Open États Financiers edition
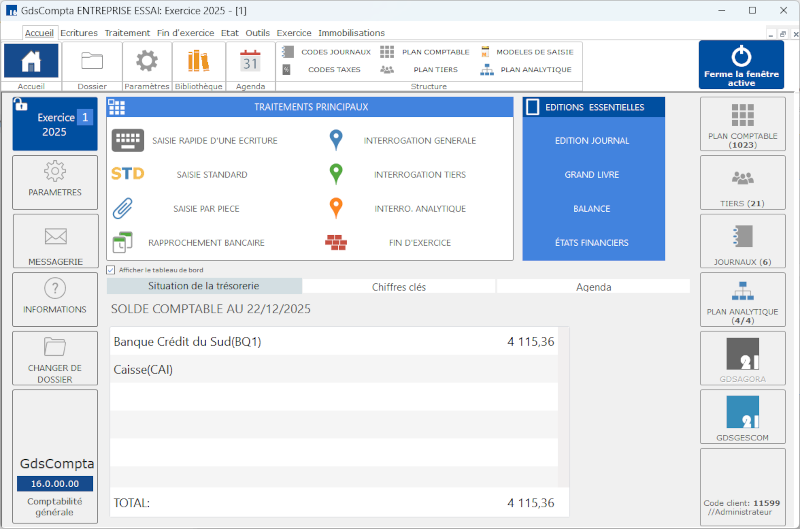 (592, 242)
